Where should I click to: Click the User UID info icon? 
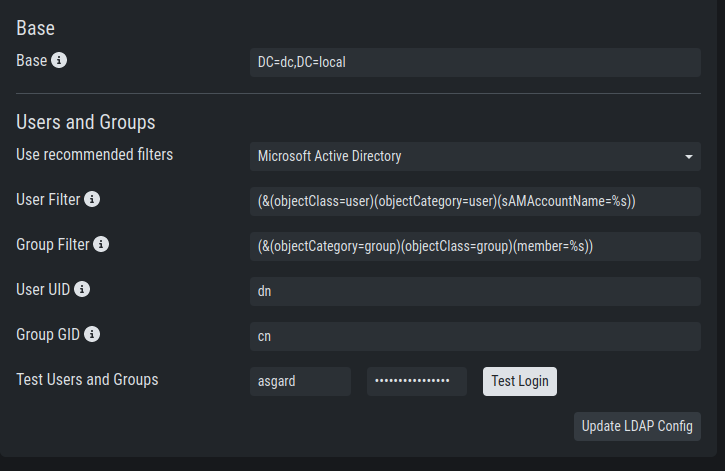click(82, 289)
